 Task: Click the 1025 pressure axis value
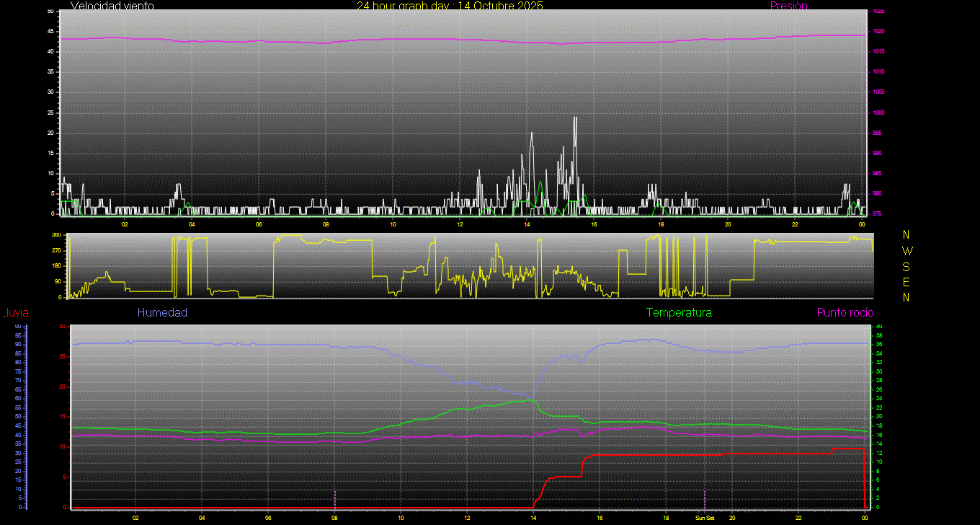(878, 12)
